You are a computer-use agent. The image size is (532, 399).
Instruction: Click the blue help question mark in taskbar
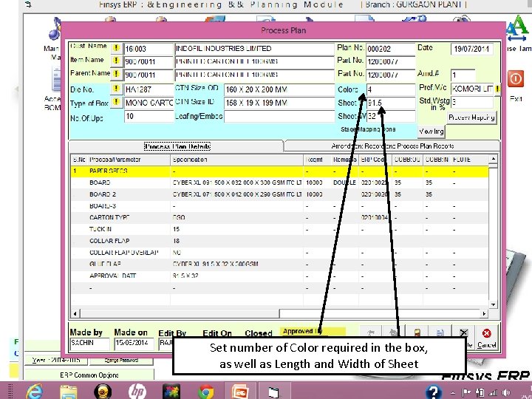(x=434, y=392)
